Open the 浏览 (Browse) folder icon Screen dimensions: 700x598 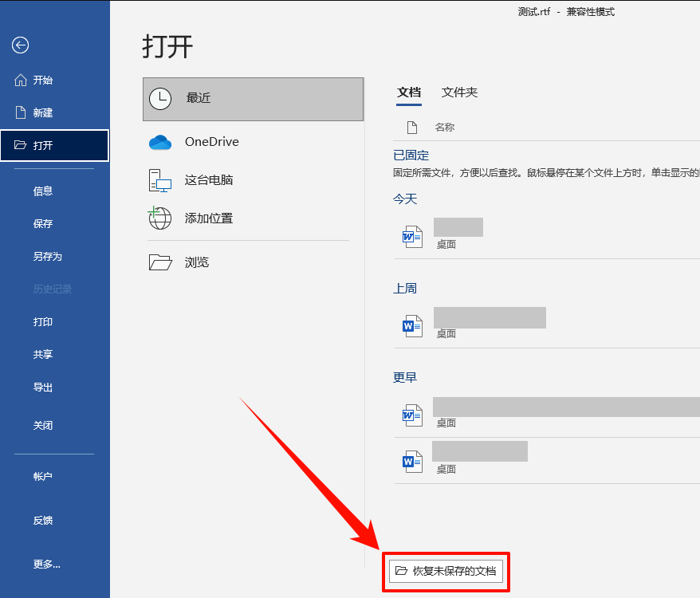pyautogui.click(x=159, y=262)
